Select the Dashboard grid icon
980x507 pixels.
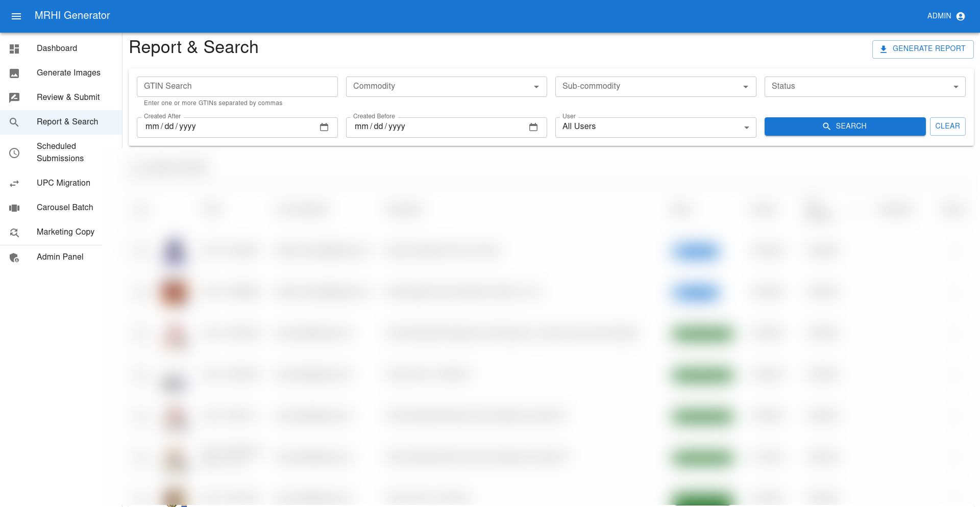(14, 48)
